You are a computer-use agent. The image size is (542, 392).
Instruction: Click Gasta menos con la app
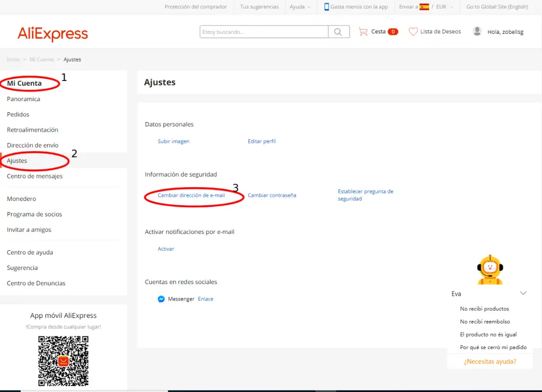click(359, 6)
